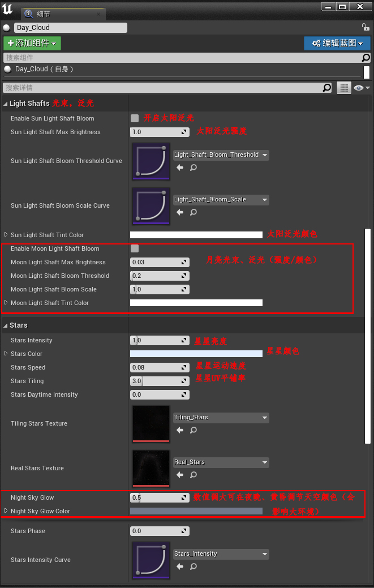
Task: Toggle the eye visibility options button
Action: pyautogui.click(x=361, y=88)
